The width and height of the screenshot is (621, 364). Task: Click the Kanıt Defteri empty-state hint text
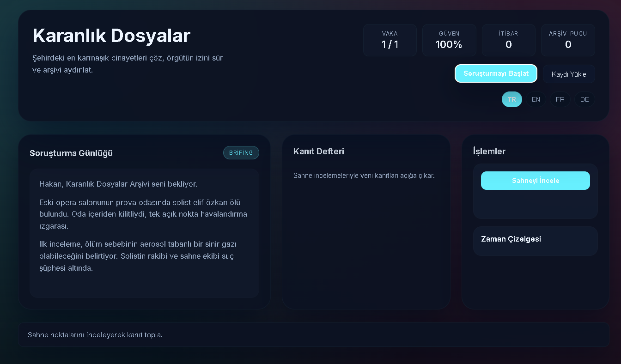(364, 176)
